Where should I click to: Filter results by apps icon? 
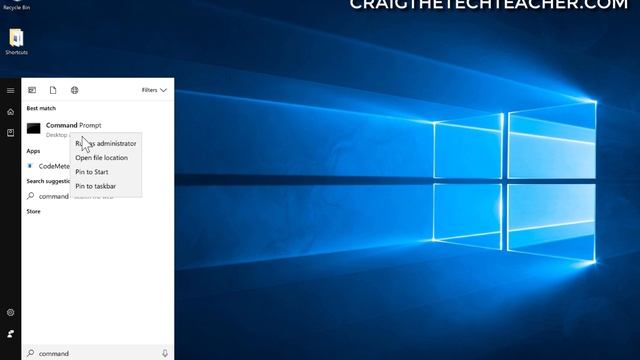32,90
